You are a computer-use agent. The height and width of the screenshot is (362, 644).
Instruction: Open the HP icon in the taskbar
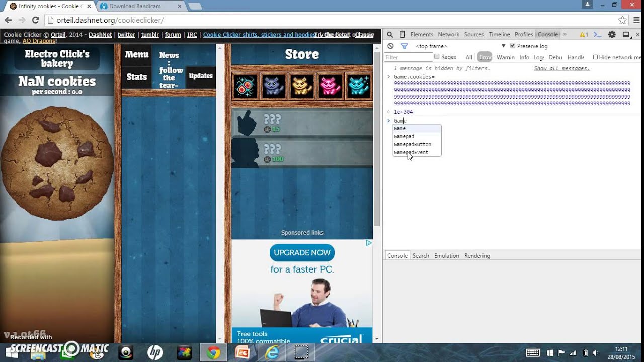tap(155, 353)
